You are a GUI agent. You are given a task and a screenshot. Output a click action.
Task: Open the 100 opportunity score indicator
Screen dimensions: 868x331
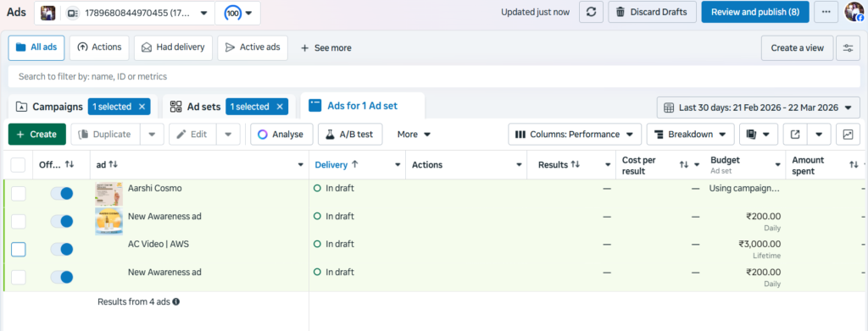(233, 13)
